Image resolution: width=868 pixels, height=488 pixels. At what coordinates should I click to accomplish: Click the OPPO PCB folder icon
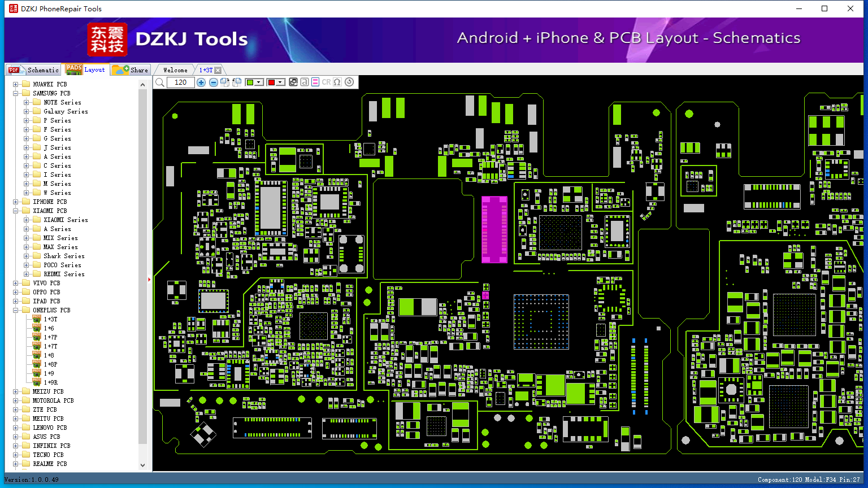25,292
